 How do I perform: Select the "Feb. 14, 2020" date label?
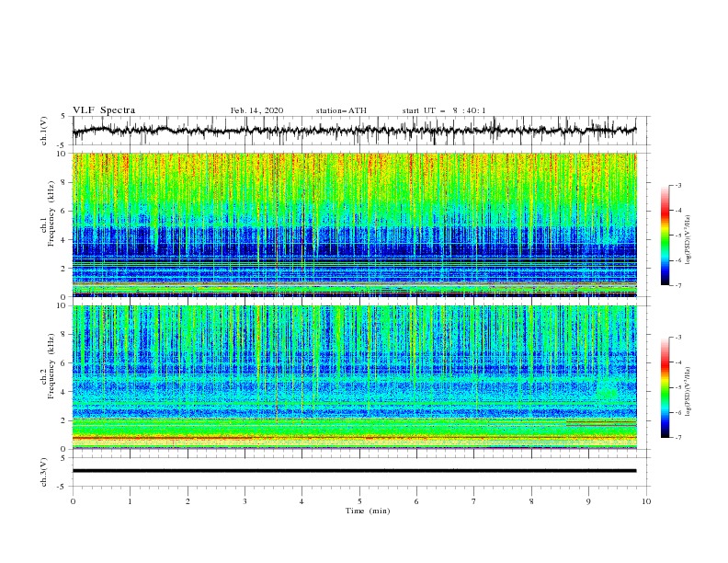[256, 110]
